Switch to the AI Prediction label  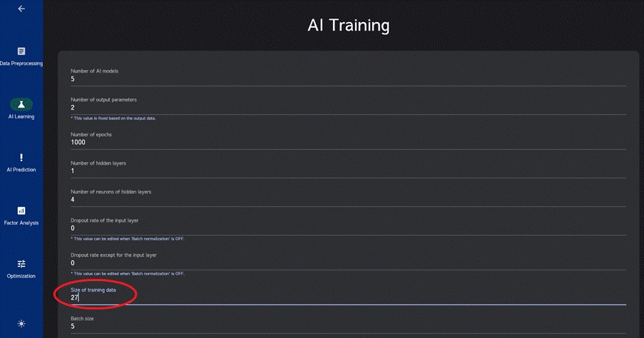(21, 170)
